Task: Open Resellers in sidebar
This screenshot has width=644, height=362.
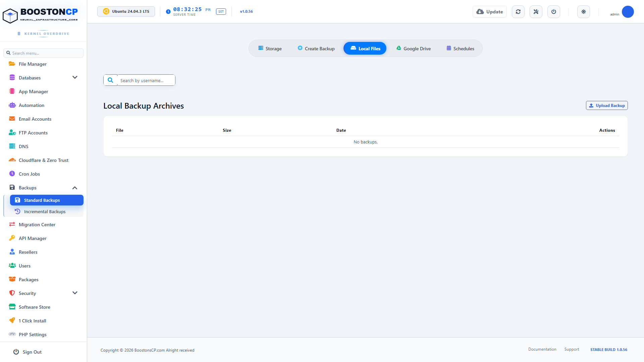Action: 44,252
